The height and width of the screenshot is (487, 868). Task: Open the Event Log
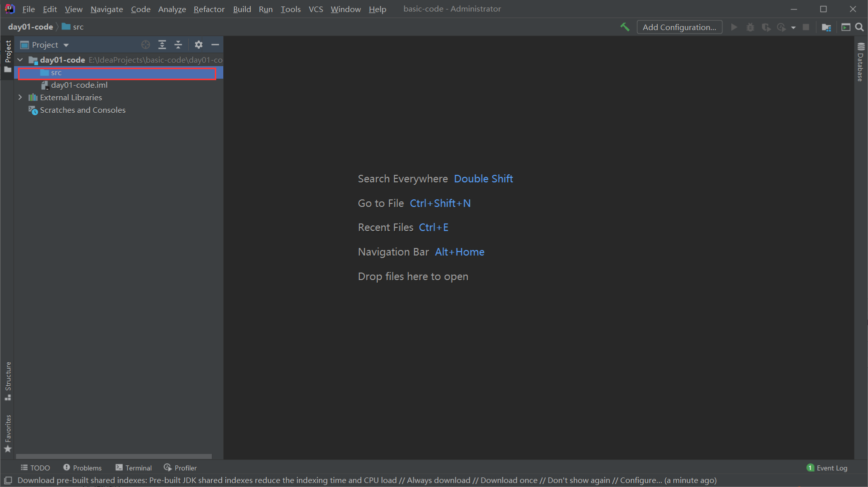click(827, 468)
